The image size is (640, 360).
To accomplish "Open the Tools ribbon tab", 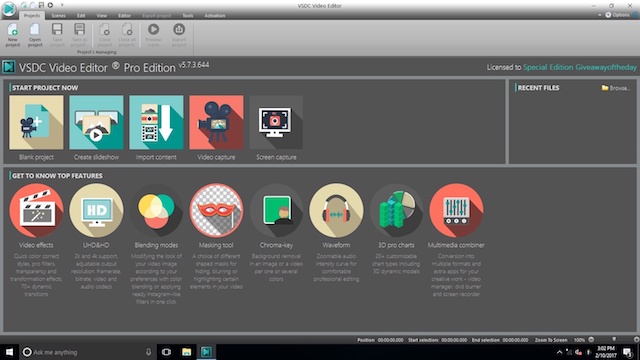I will tap(188, 16).
